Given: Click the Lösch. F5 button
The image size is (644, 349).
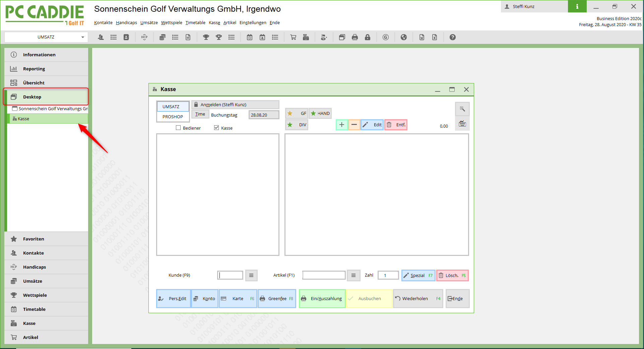Looking at the screenshot, I should tap(452, 275).
